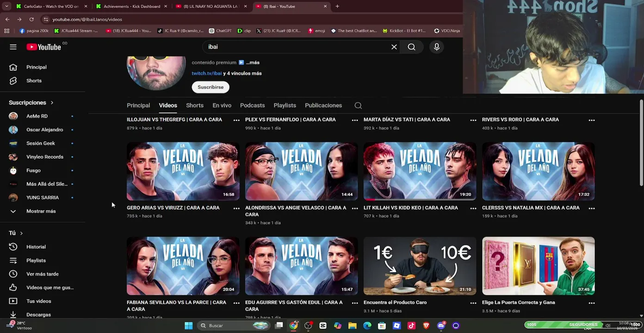This screenshot has height=333, width=644.
Task: Open Ver más tarde list
Action: coord(43,274)
